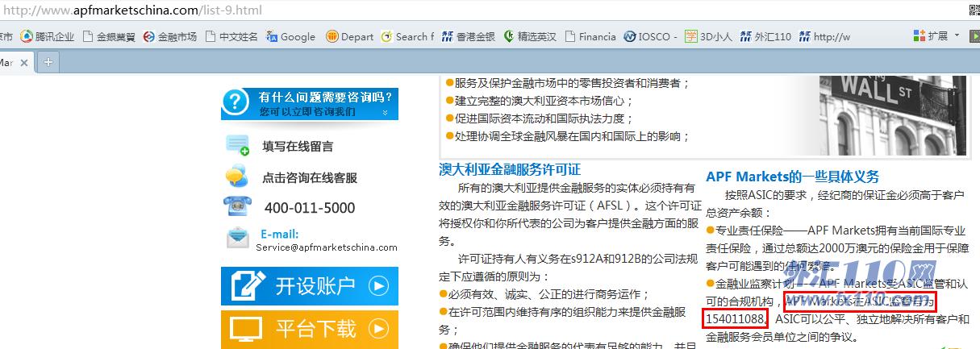Click the 平台下载 platform download button

point(309,329)
